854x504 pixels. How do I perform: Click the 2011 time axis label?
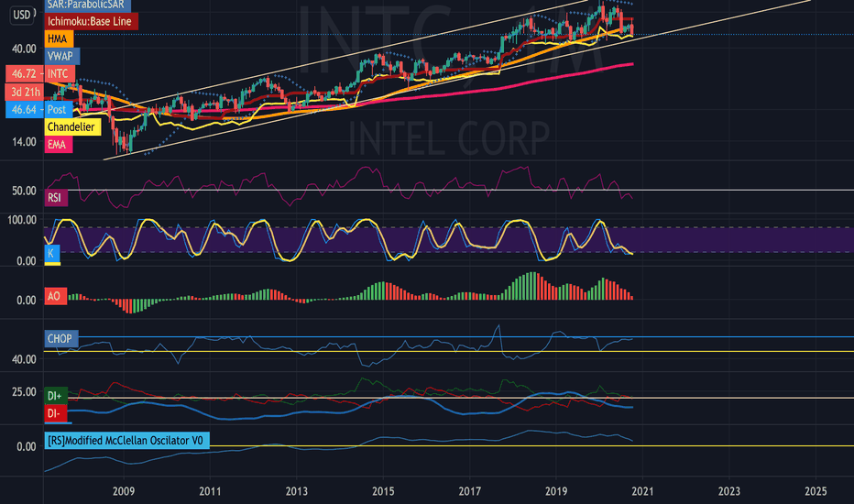tap(210, 491)
